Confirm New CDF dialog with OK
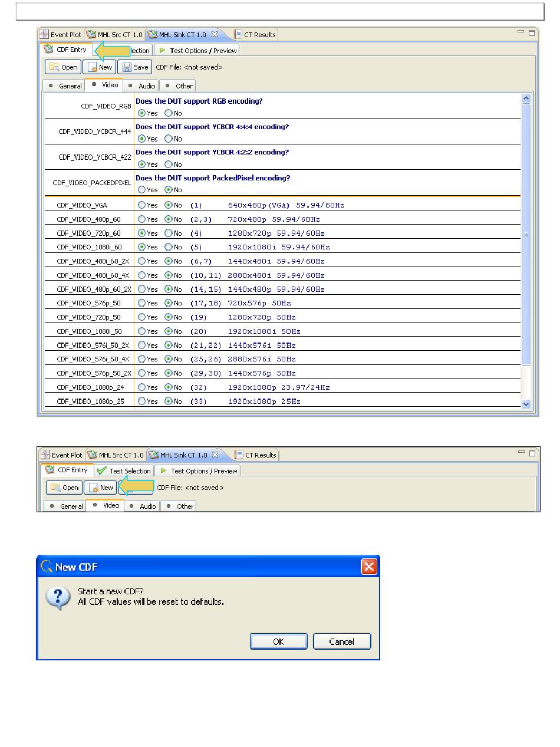The height and width of the screenshot is (747, 560). (278, 641)
